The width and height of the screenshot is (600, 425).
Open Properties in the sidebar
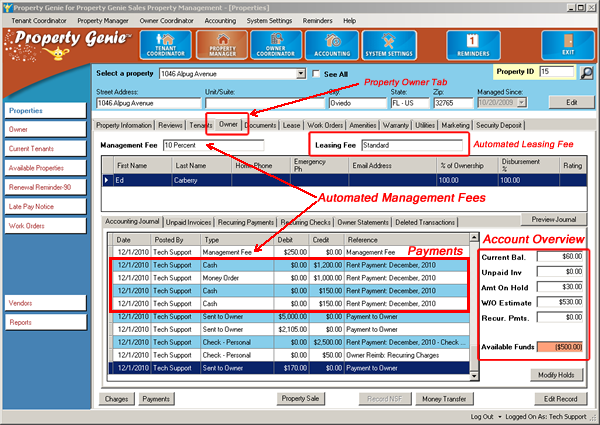[x=46, y=111]
